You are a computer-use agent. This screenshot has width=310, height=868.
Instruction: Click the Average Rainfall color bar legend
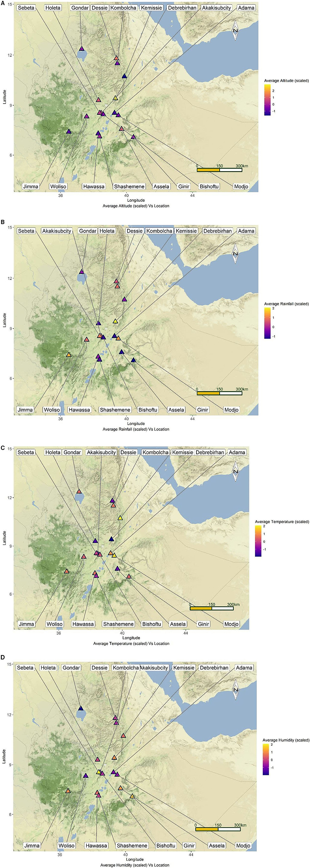click(268, 323)
